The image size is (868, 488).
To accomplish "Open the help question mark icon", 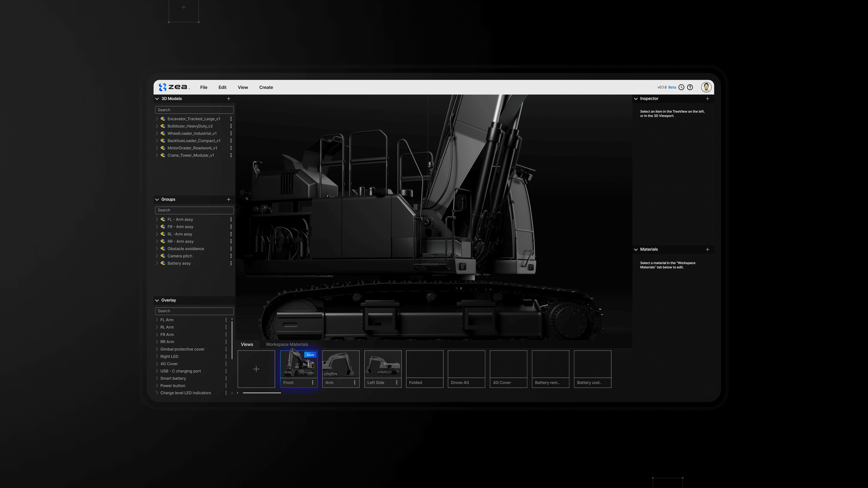I will click(x=690, y=87).
